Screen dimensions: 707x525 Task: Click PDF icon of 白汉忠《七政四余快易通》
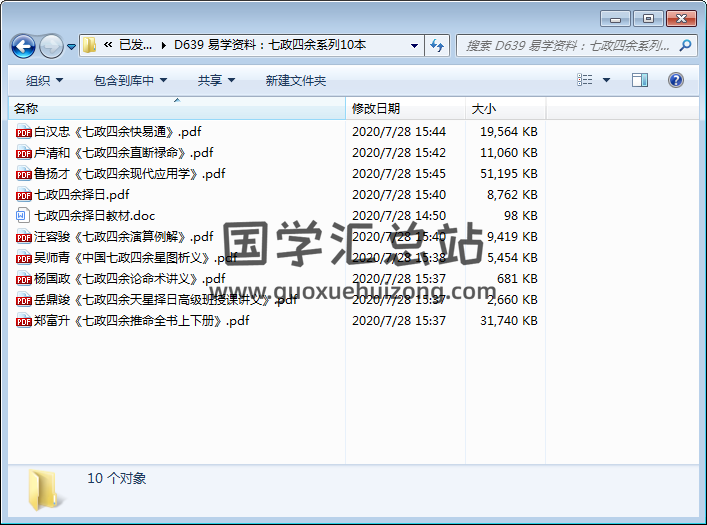coord(24,131)
